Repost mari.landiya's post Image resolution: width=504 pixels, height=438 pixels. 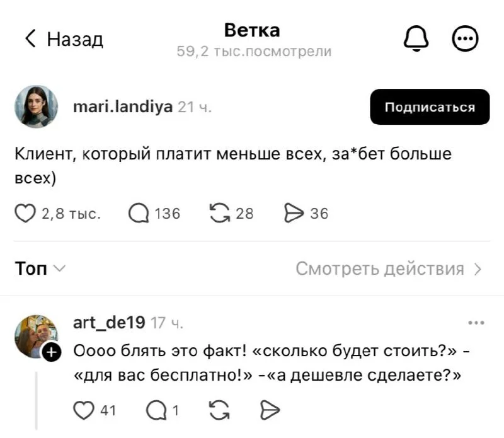(220, 213)
